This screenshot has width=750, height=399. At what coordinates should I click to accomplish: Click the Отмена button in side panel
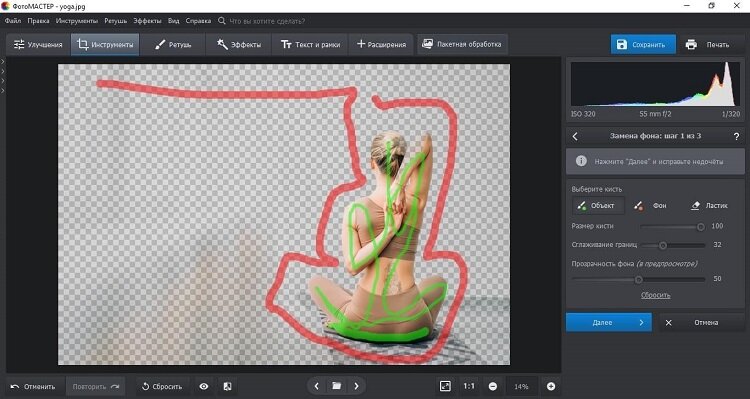pos(701,322)
